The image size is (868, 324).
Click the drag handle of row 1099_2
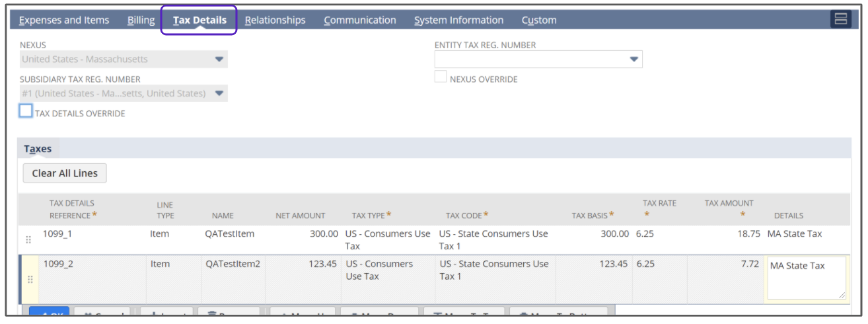(28, 280)
